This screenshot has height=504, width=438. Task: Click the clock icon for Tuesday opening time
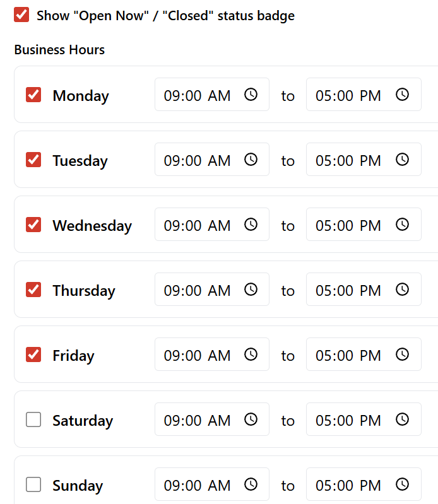point(251,160)
